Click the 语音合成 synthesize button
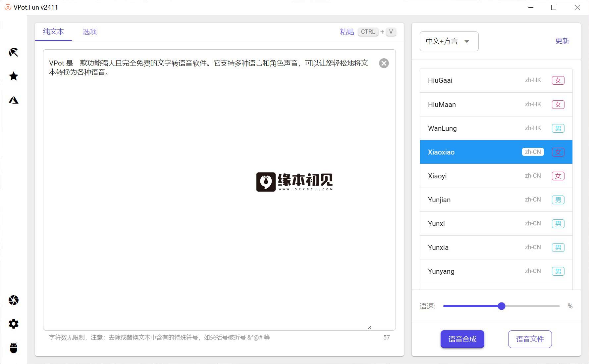 point(462,339)
